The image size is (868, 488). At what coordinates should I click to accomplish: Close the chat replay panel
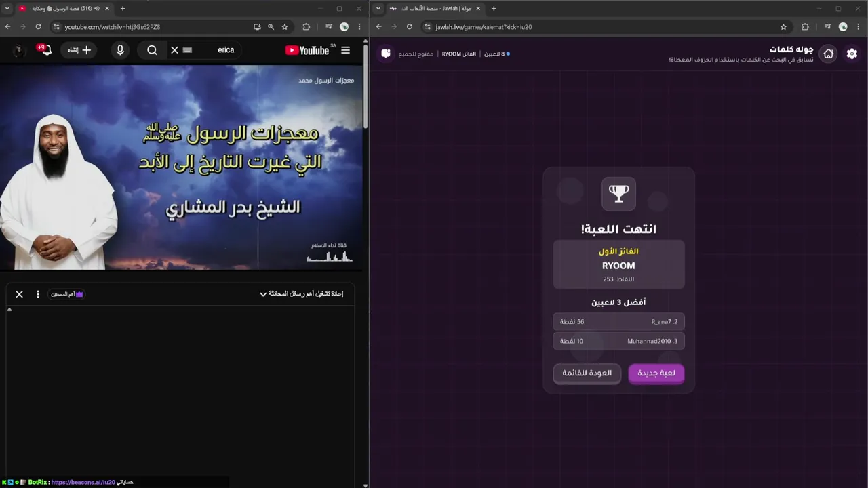(x=19, y=294)
